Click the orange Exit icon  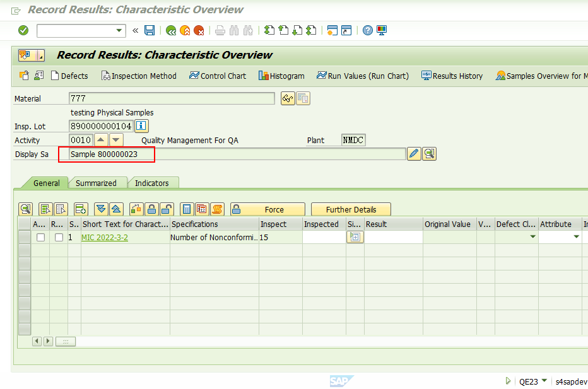tap(185, 30)
